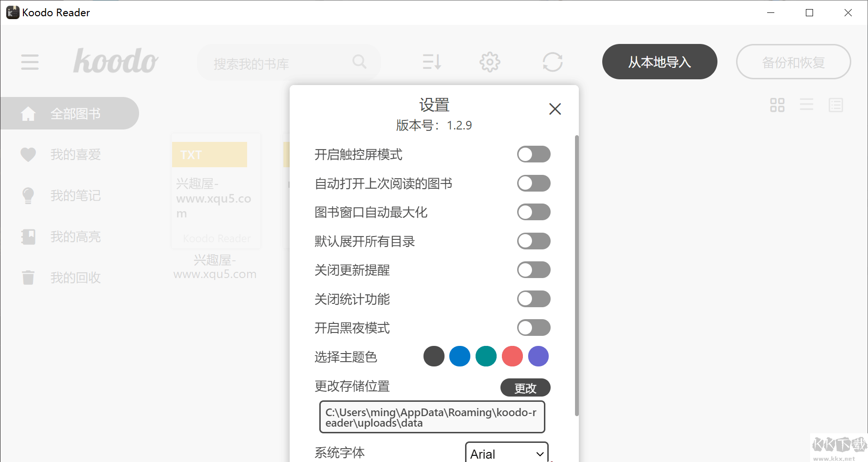Click the sort books icon
This screenshot has width=868, height=462.
pos(431,62)
